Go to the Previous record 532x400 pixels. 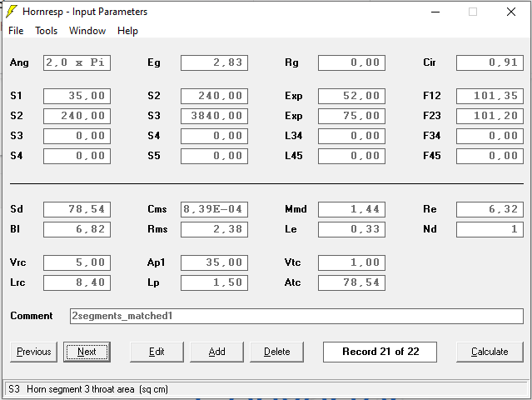point(33,352)
